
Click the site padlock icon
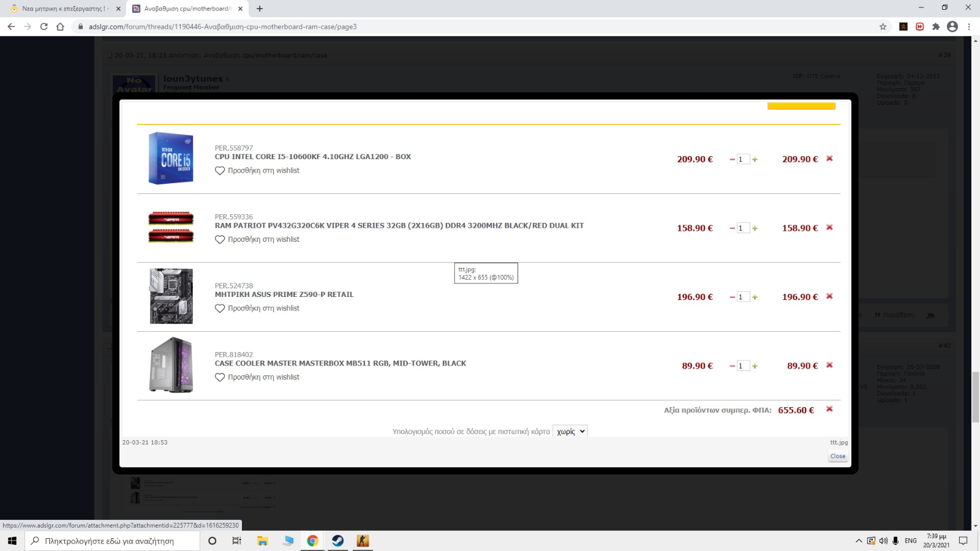tap(80, 26)
